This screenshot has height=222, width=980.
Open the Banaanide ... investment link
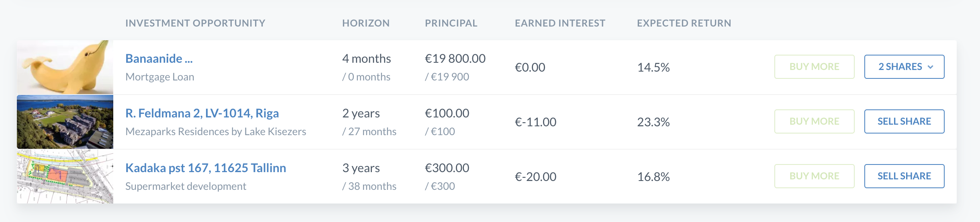(x=159, y=59)
